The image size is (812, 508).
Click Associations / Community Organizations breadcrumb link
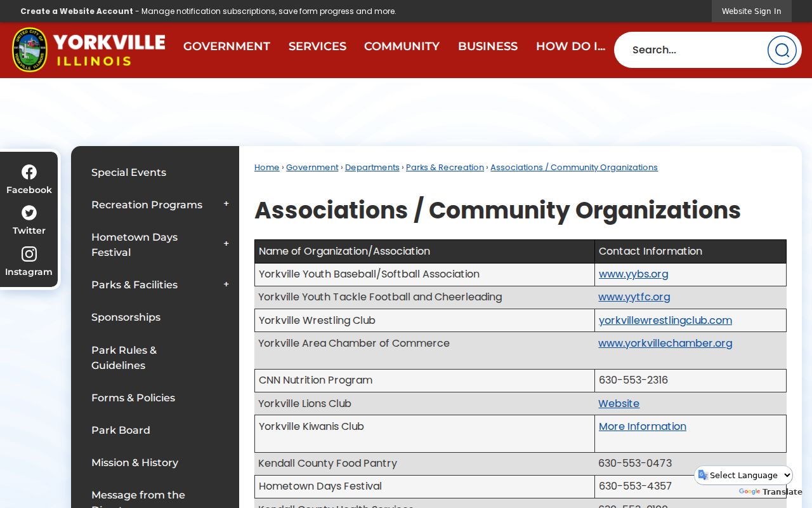pos(574,168)
